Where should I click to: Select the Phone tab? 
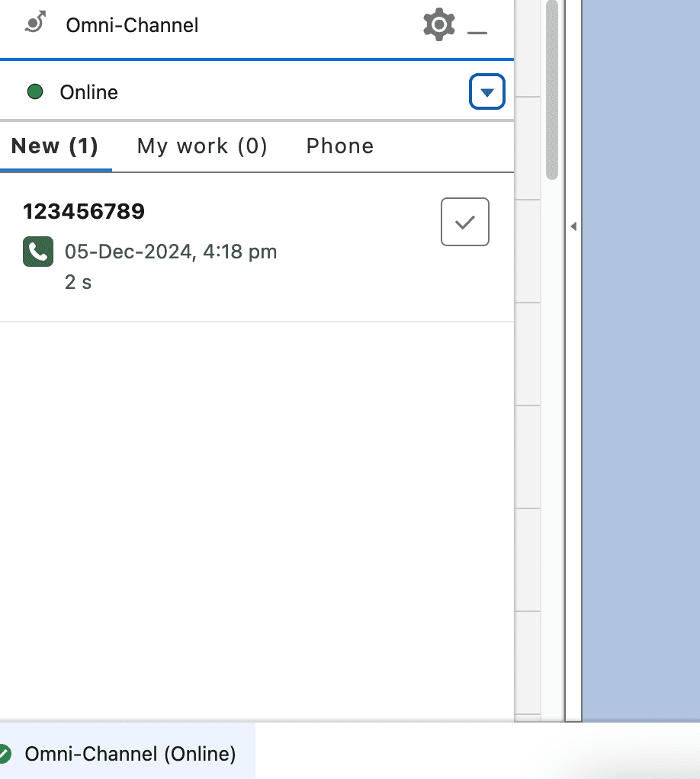pos(339,146)
